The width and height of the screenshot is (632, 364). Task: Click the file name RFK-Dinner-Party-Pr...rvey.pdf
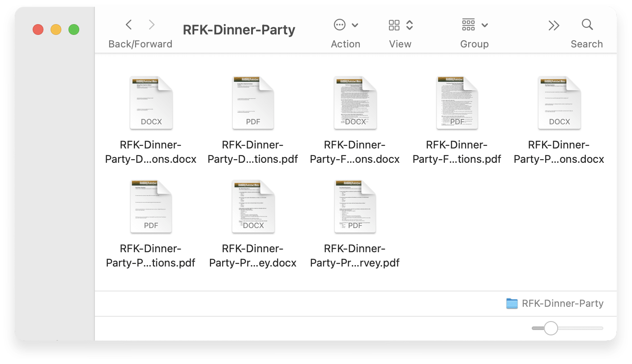355,256
